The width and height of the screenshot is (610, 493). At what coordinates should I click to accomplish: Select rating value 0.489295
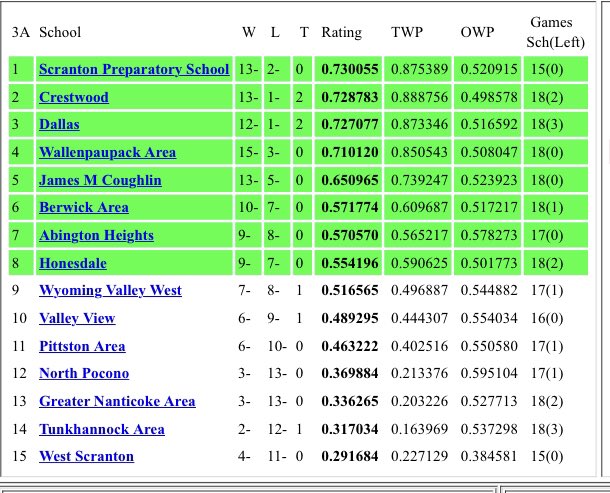(350, 318)
